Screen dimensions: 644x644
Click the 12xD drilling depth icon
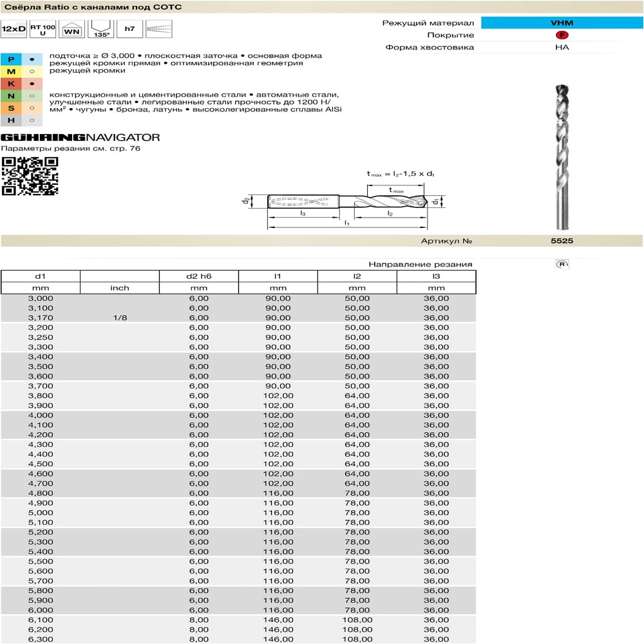pos(14,29)
